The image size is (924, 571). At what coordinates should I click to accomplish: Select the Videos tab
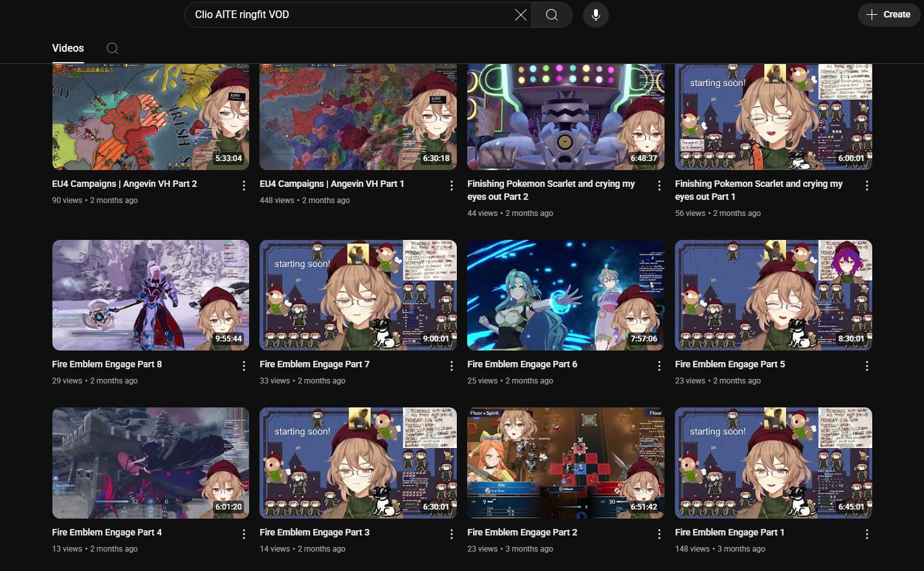[x=68, y=48]
